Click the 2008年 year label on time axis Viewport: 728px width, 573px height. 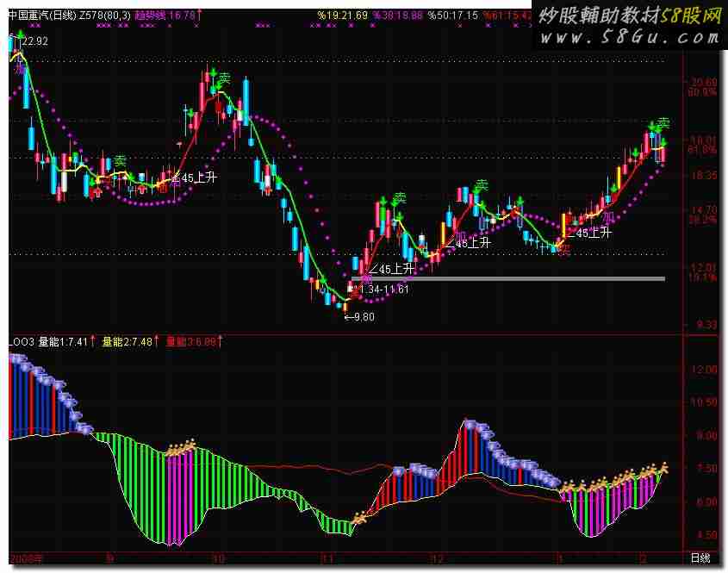pyautogui.click(x=24, y=558)
